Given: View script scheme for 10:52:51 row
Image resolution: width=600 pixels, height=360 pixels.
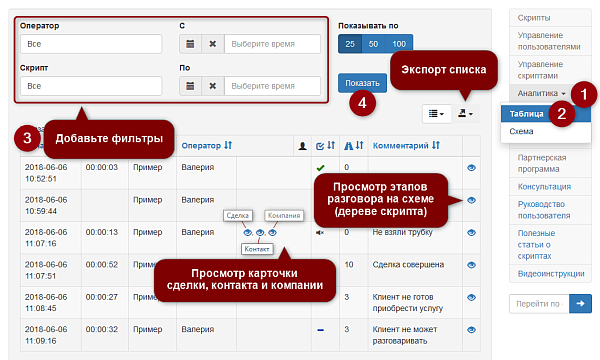Looking at the screenshot, I should 471,168.
